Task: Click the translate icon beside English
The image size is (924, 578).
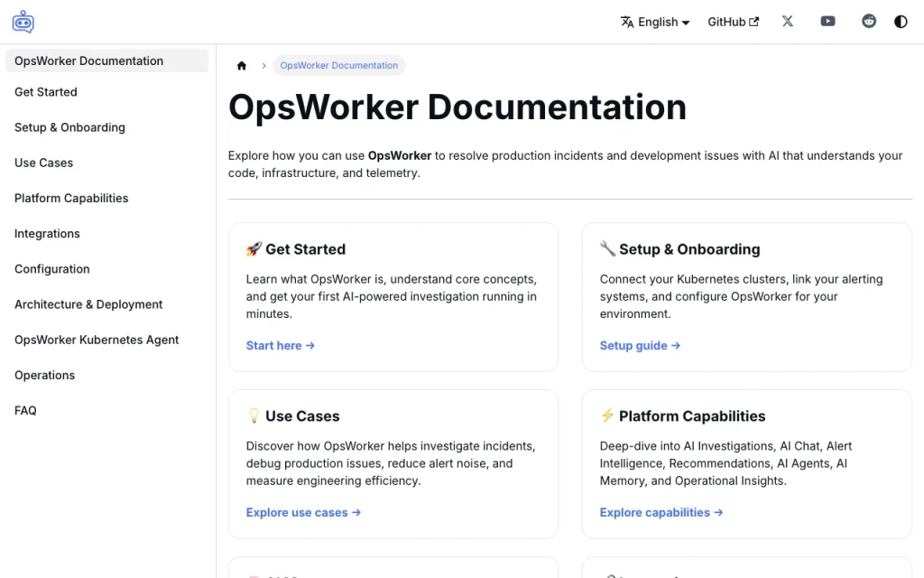Action: point(627,22)
